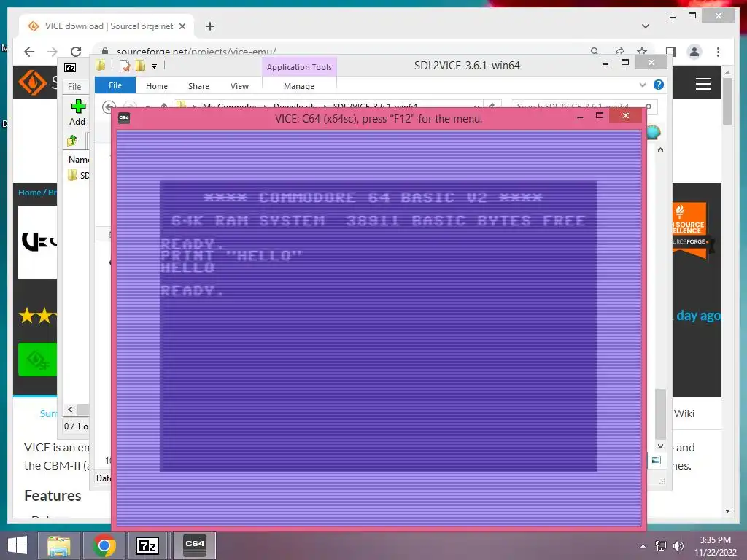Click Explorer thumbnail view icon at bottom

click(x=656, y=460)
